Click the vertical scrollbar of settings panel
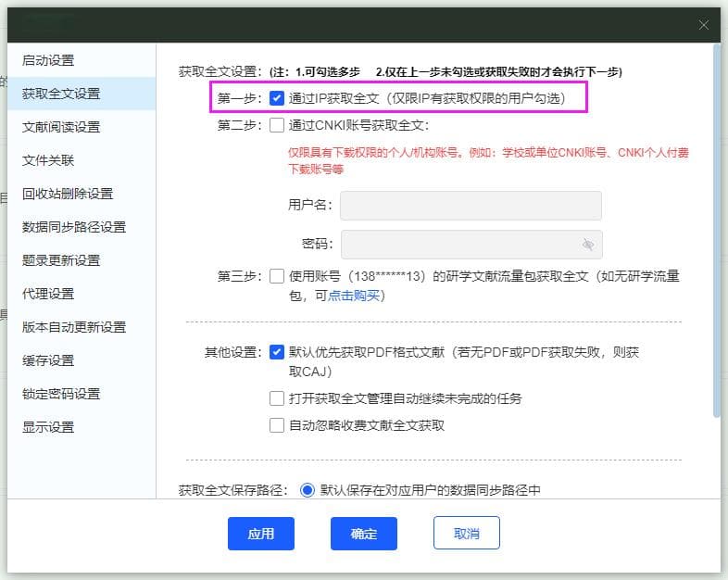 (x=717, y=232)
